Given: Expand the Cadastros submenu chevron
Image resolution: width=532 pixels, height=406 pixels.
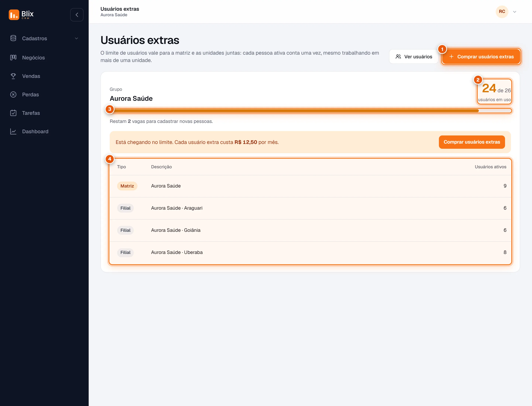Looking at the screenshot, I should (76, 38).
